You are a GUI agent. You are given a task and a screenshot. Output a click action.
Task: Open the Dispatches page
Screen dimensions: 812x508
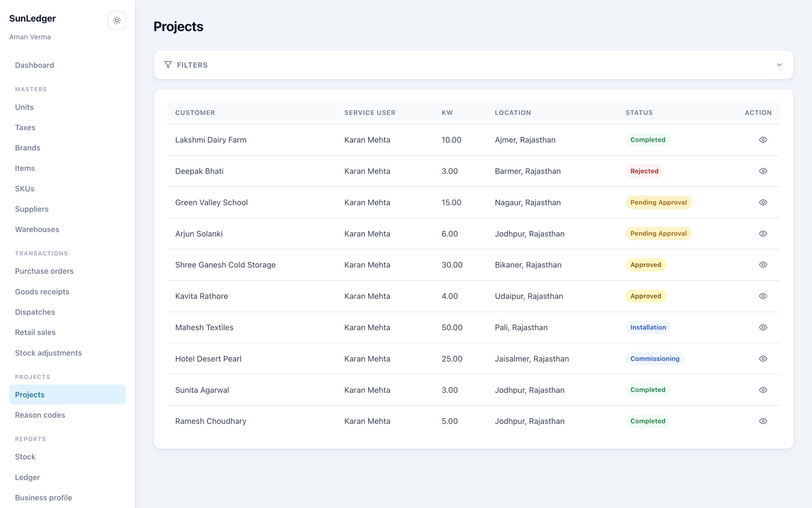coord(67,312)
